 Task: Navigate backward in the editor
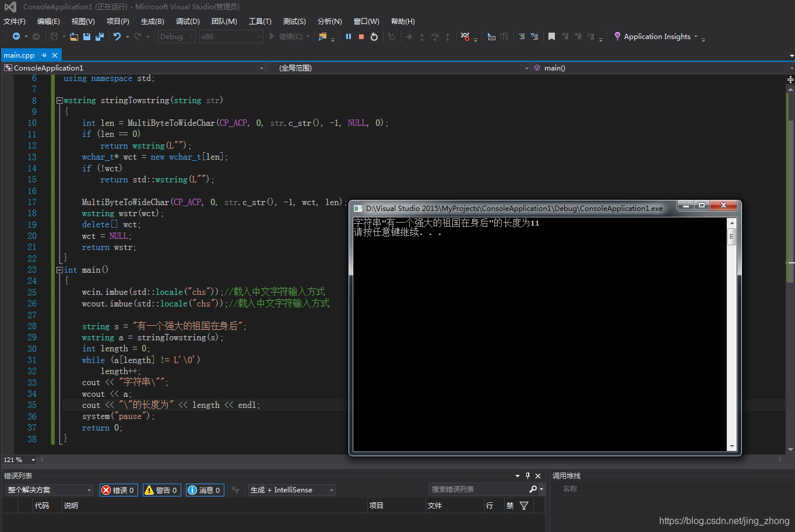[x=16, y=36]
